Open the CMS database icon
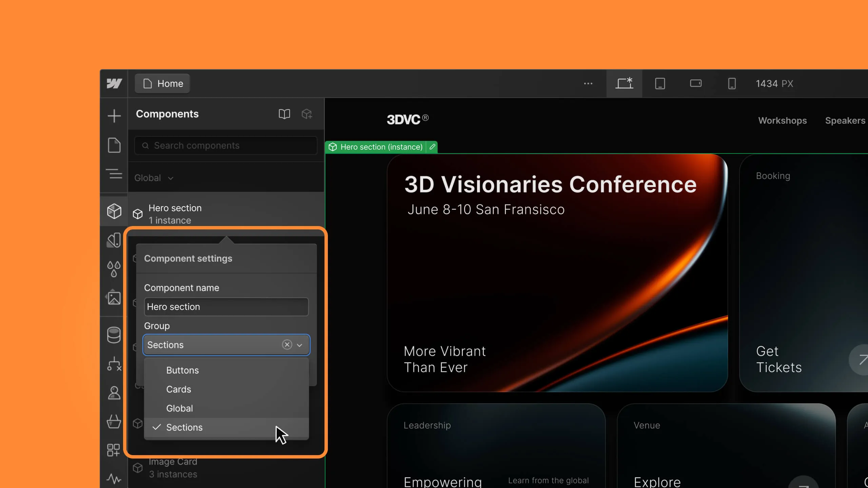Viewport: 868px width, 488px height. click(114, 335)
